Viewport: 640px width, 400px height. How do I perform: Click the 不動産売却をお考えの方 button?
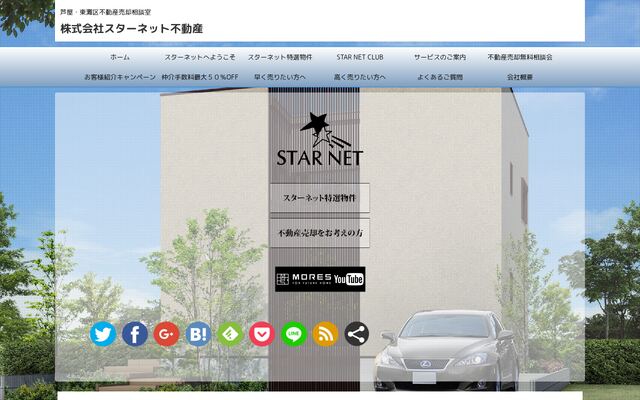(x=320, y=233)
